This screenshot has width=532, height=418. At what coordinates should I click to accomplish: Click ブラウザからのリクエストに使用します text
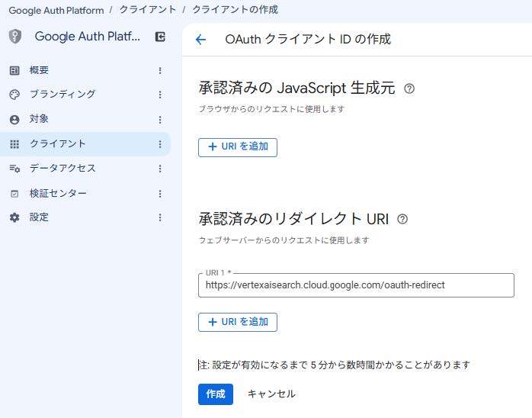(x=271, y=109)
